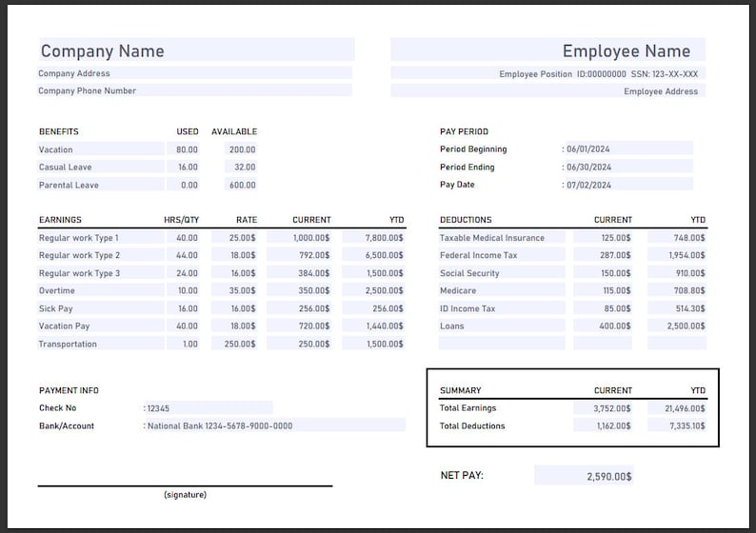This screenshot has height=533, width=756.
Task: Select Total Deductions YTD 7,335.10$
Action: pos(677,425)
